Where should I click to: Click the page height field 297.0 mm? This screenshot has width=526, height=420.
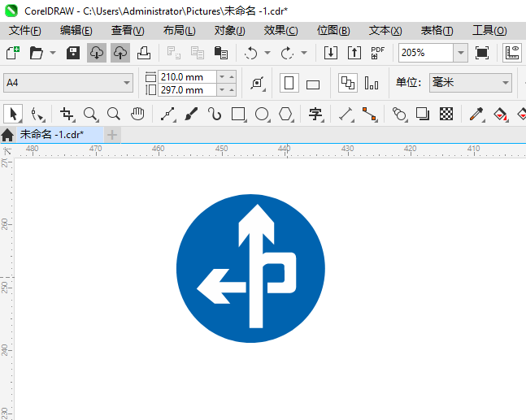tap(187, 90)
